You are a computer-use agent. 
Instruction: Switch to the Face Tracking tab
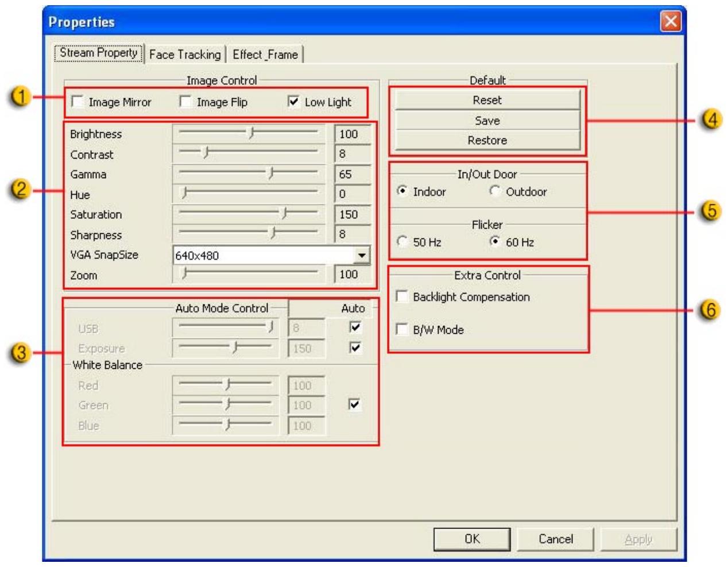tap(185, 55)
